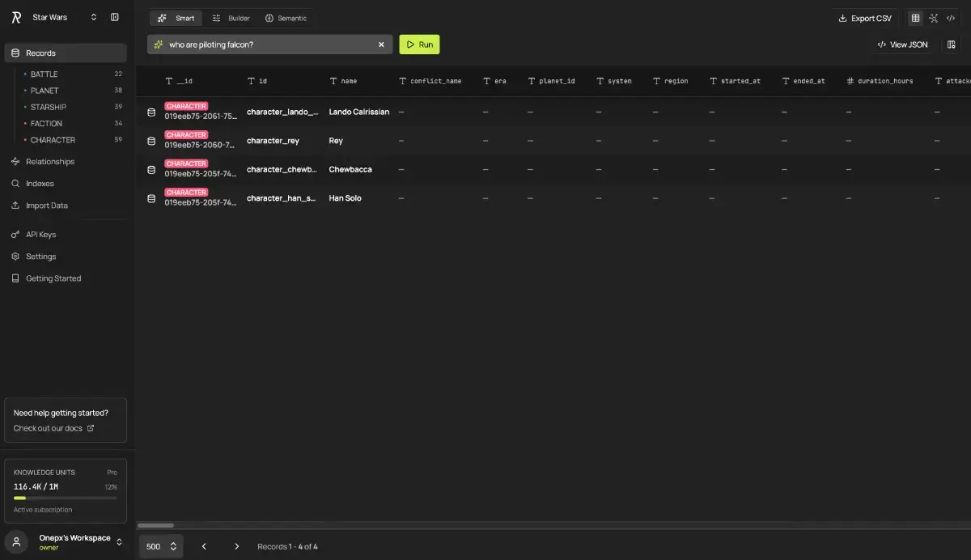Open the Star Wars project dropdown
The image size is (971, 560).
pyautogui.click(x=65, y=17)
